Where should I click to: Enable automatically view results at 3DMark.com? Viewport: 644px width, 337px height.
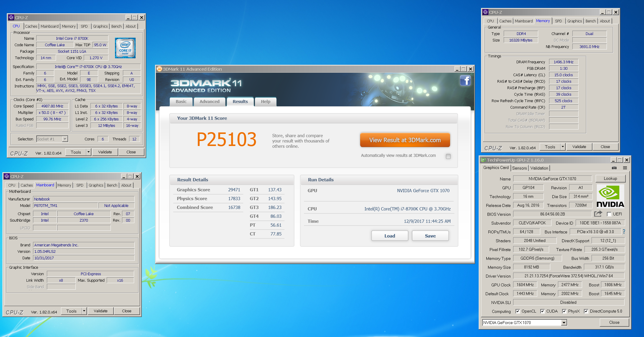pyautogui.click(x=448, y=156)
